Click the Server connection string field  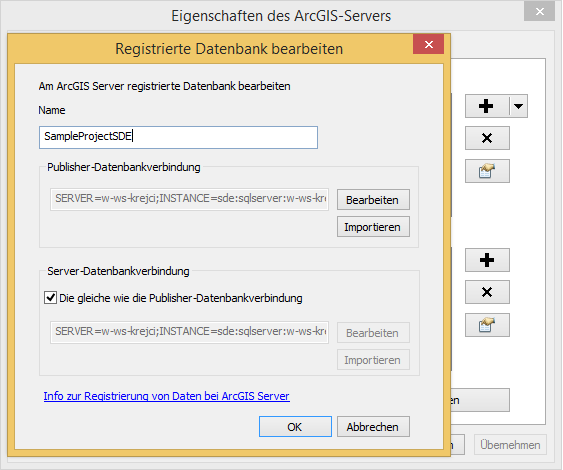(189, 332)
